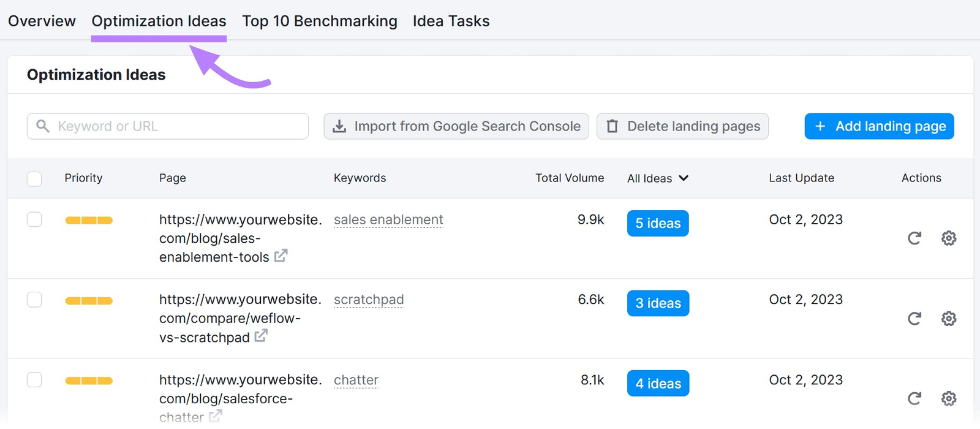Open the weflow-vs-scratchpad page URL
The height and width of the screenshot is (429, 980).
(240, 319)
